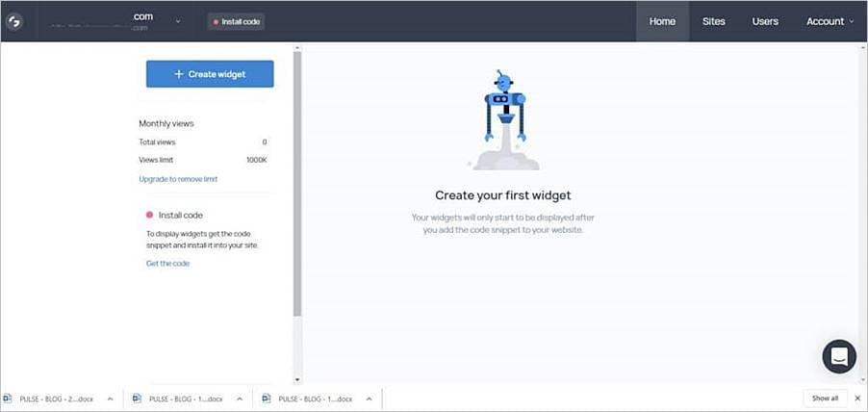
Task: Click the Install code header badge
Action: click(237, 21)
